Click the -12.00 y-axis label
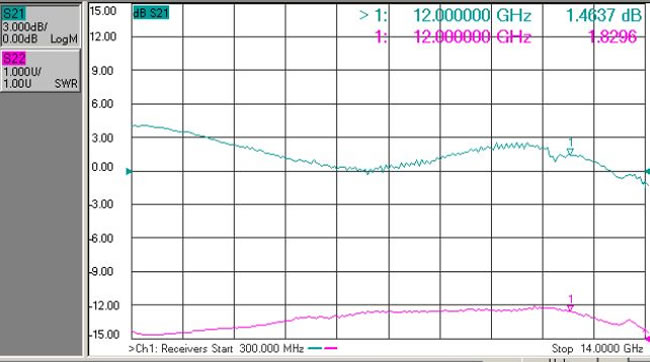The height and width of the screenshot is (362, 650). point(104,306)
